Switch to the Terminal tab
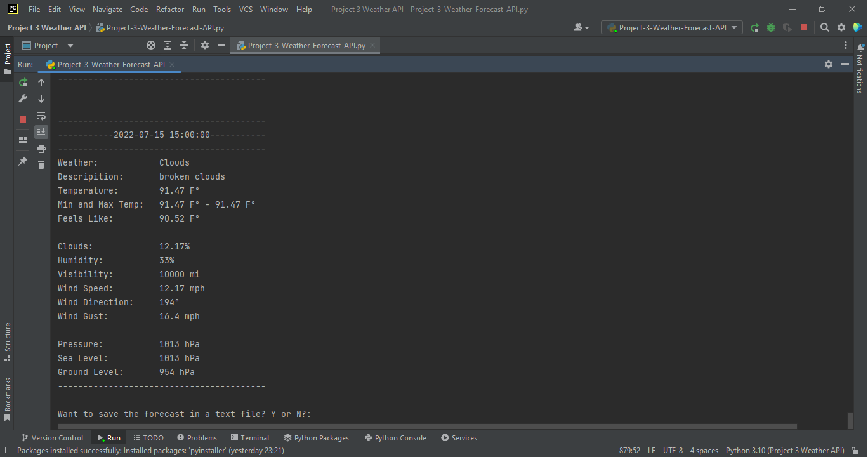 [x=250, y=437]
